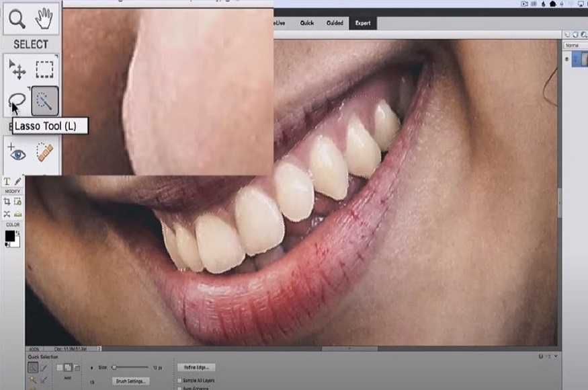Screen dimensions: 588x390
Task: Click the Subtract from selection mode button
Action: [x=77, y=368]
